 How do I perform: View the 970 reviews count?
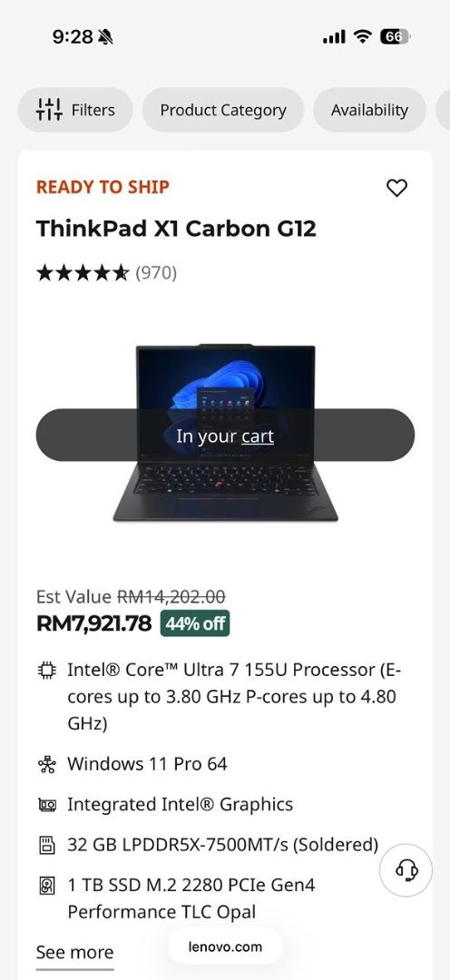(x=156, y=273)
